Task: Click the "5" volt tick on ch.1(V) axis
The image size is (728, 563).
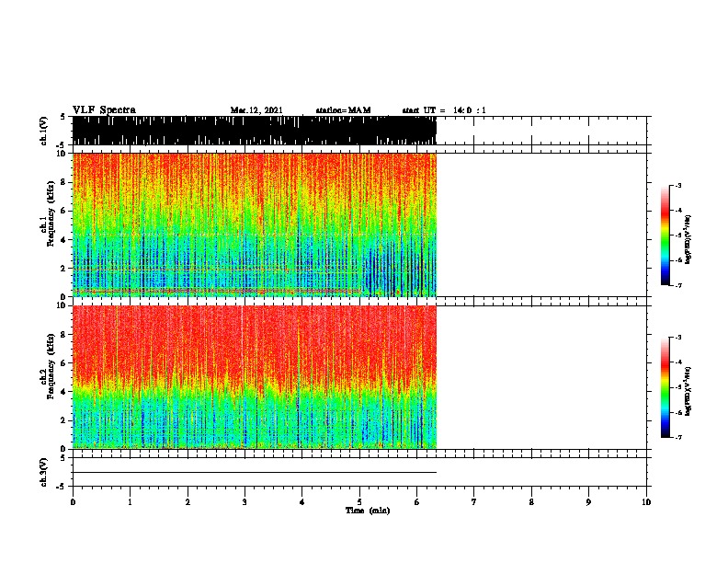Action: [63, 117]
